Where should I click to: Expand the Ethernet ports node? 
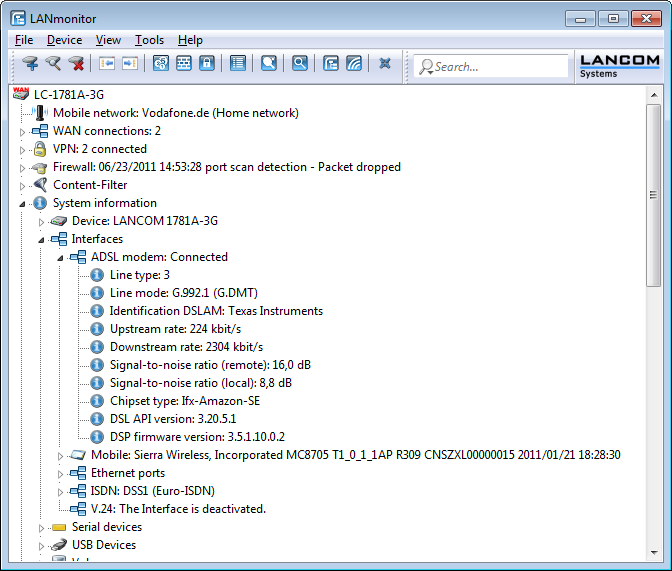pos(60,473)
